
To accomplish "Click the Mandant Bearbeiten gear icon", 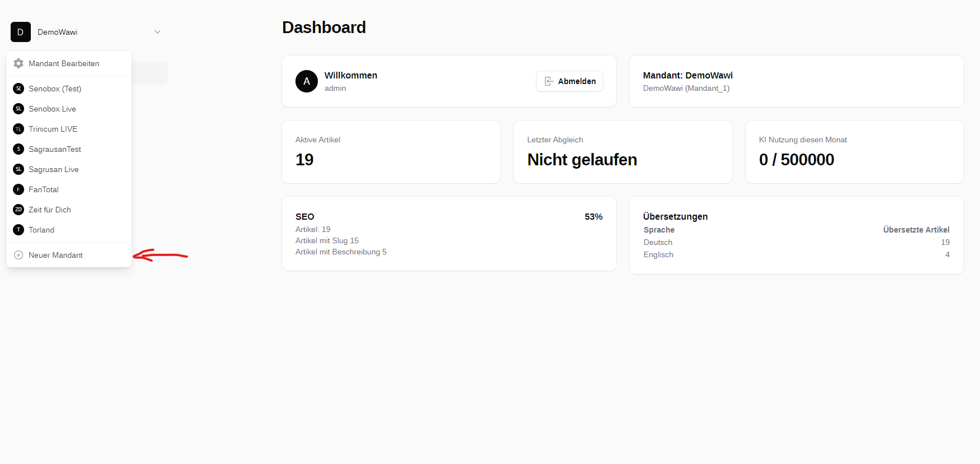I will click(19, 63).
